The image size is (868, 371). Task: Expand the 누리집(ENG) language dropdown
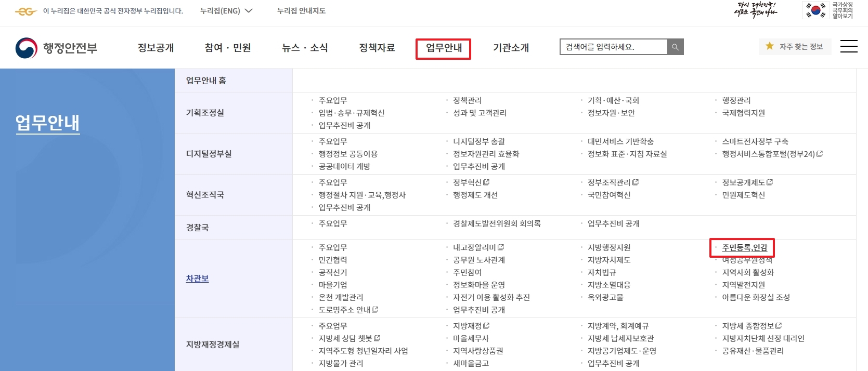pyautogui.click(x=226, y=11)
